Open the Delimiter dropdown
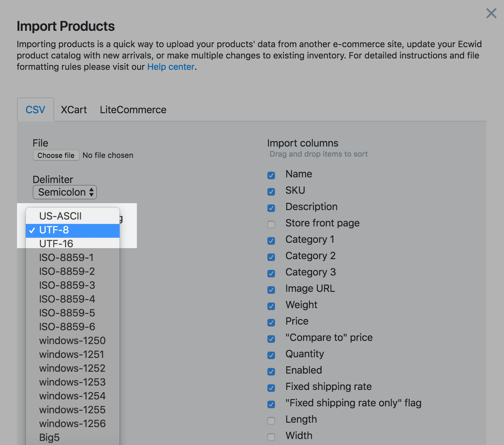The height and width of the screenshot is (445, 504). click(x=64, y=192)
